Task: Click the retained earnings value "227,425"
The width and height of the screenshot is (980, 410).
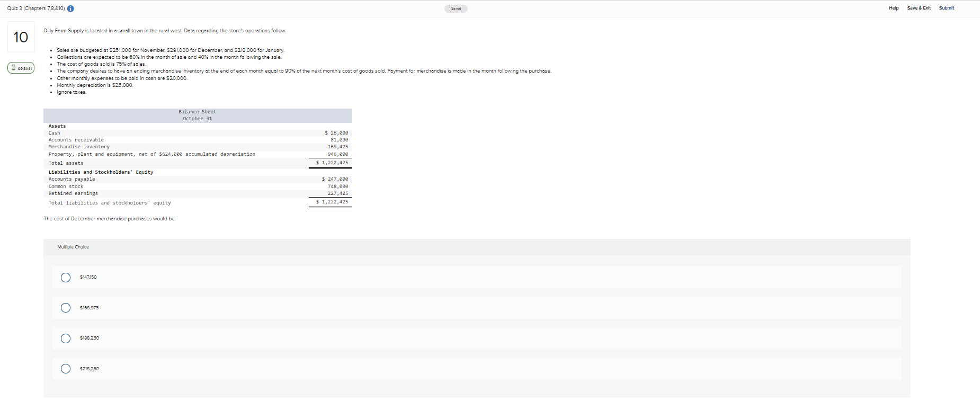Action: pyautogui.click(x=338, y=193)
